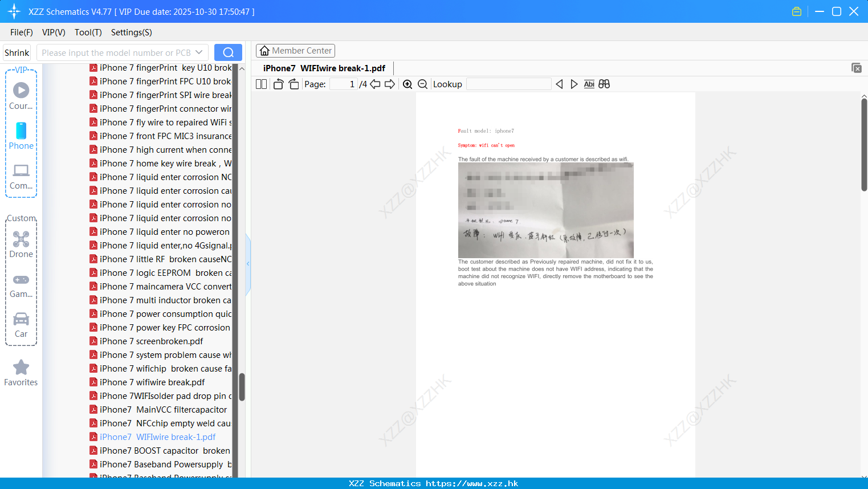Select the Drone category icon

click(21, 244)
